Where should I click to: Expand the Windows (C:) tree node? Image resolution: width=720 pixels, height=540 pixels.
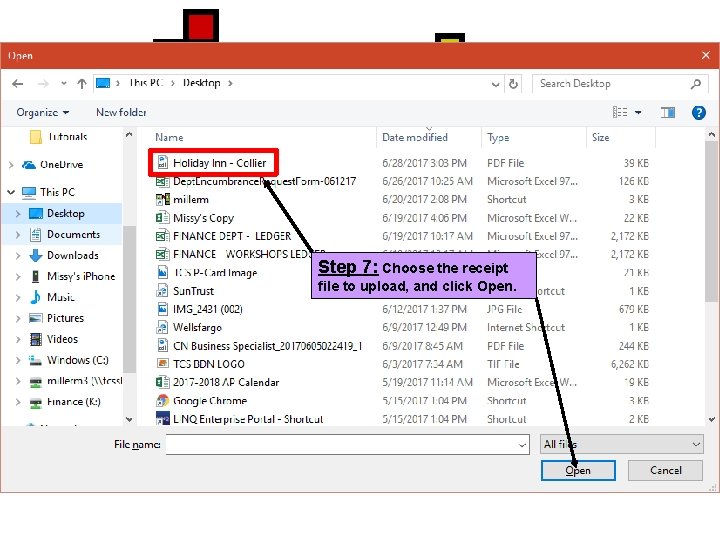(18, 360)
